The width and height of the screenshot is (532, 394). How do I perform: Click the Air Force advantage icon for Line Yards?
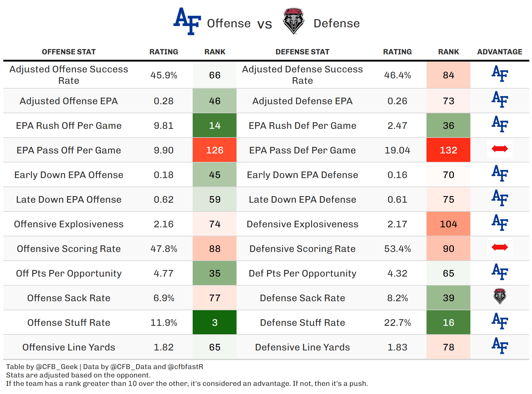pos(500,346)
